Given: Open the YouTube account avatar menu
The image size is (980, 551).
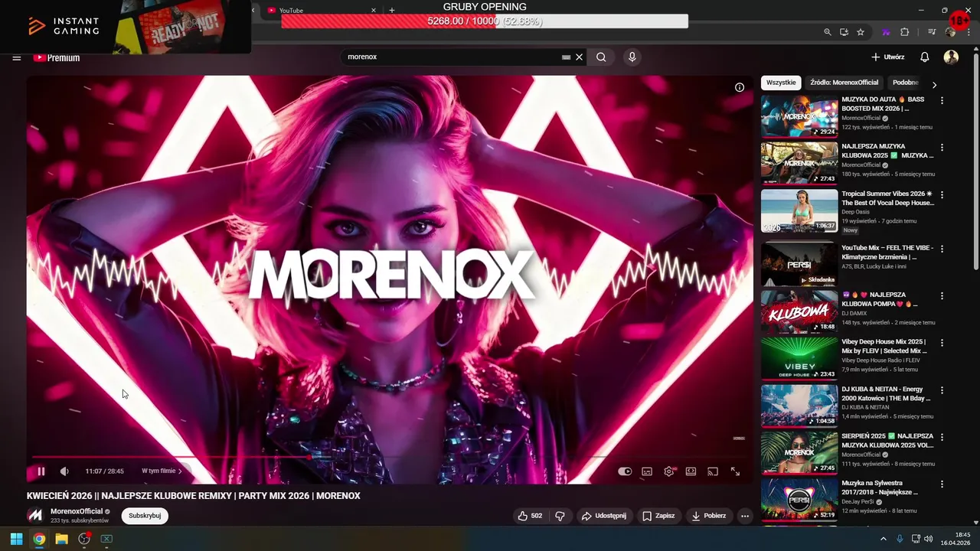Looking at the screenshot, I should point(951,57).
